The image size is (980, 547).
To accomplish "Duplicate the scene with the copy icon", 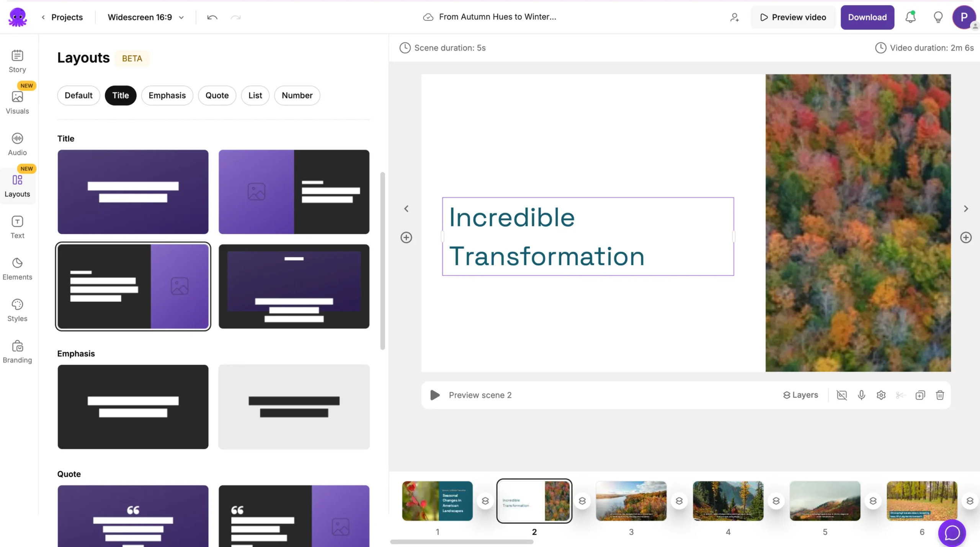I will (x=920, y=395).
